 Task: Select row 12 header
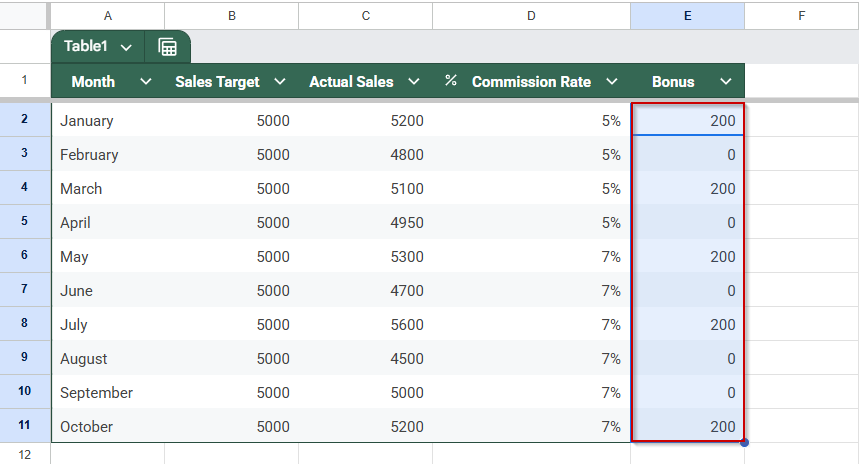pos(24,454)
